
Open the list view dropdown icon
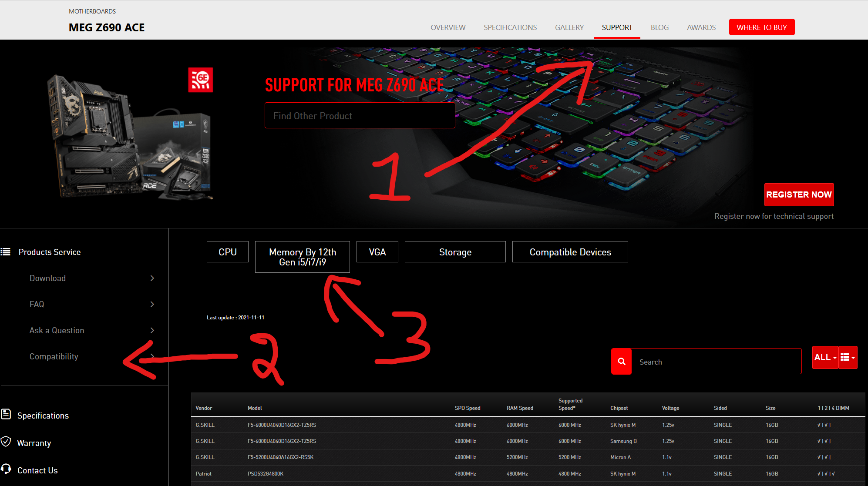[848, 358]
